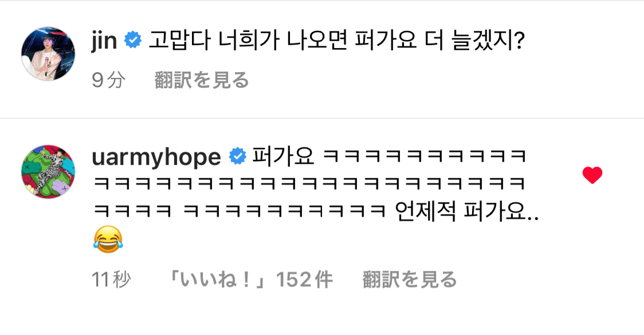Click jin's blue verified badge
The height and width of the screenshot is (335, 644).
133,40
